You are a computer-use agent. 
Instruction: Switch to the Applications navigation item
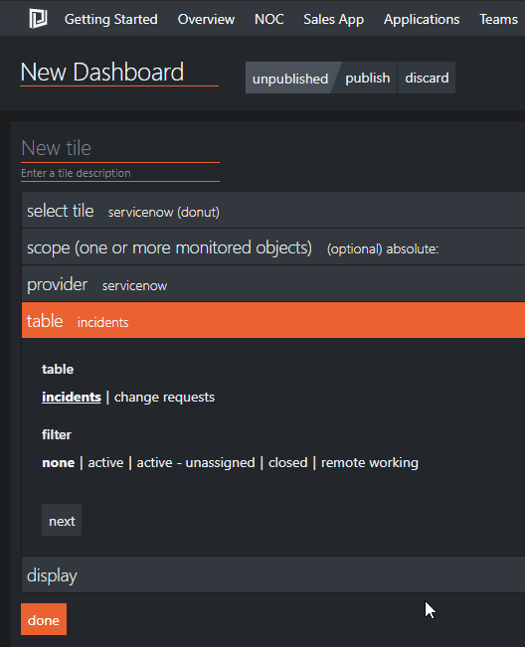421,19
